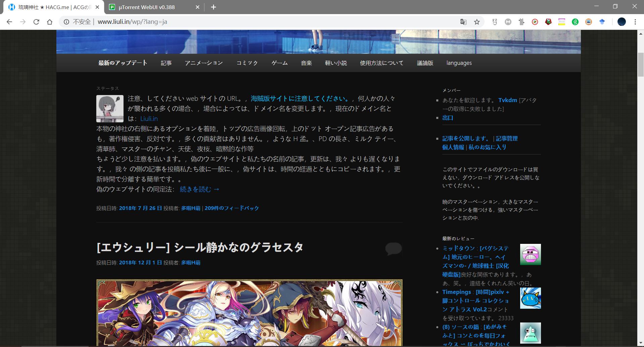
Task: Open the 音楽 menu item
Action: pos(306,63)
